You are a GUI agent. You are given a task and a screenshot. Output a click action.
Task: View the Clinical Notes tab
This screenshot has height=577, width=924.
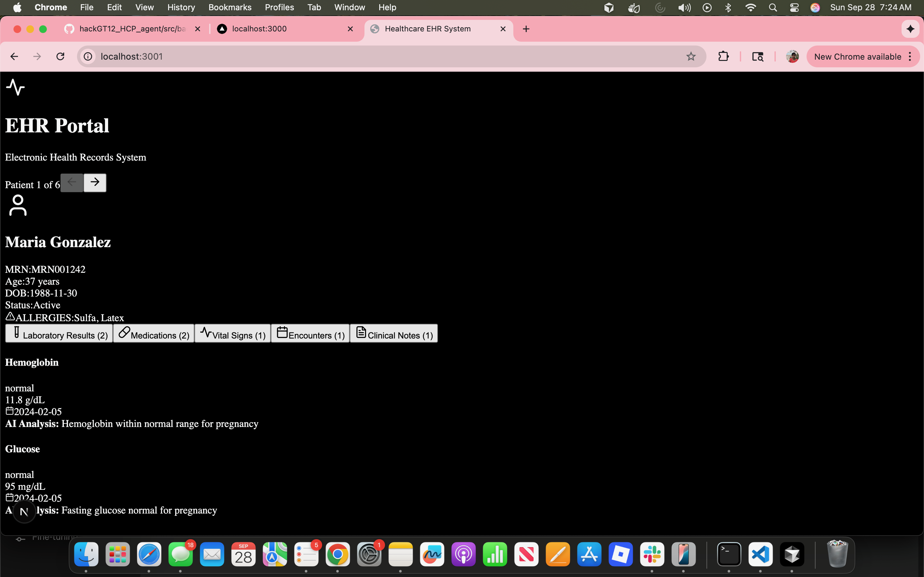394,334
